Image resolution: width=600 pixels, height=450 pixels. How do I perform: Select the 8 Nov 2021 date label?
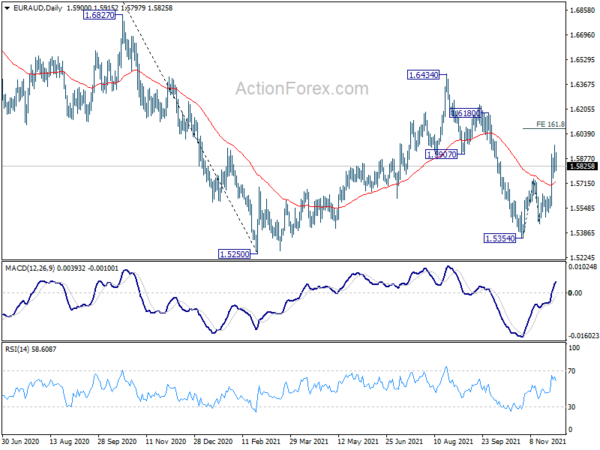click(x=547, y=441)
